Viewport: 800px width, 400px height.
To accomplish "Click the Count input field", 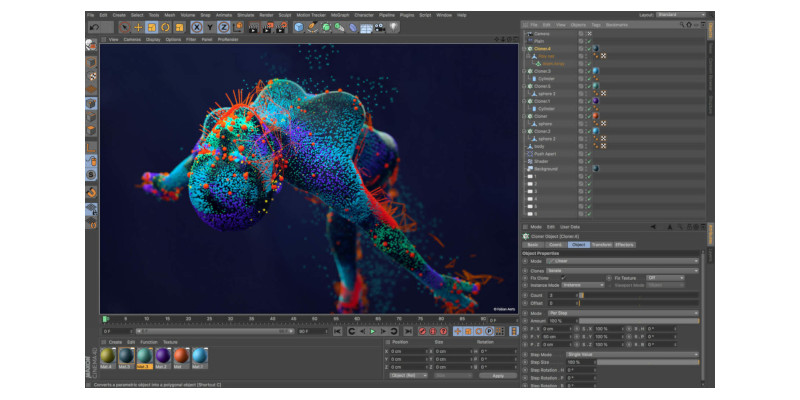I will 562,295.
